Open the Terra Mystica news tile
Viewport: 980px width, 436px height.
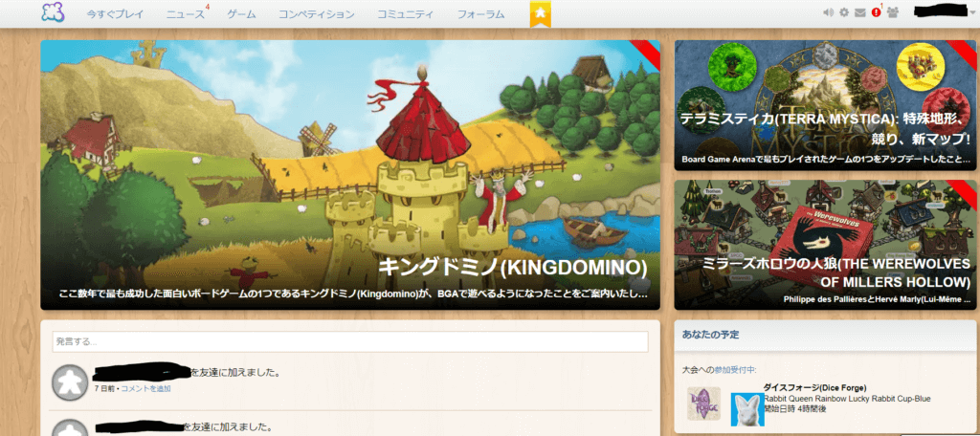coord(825,105)
